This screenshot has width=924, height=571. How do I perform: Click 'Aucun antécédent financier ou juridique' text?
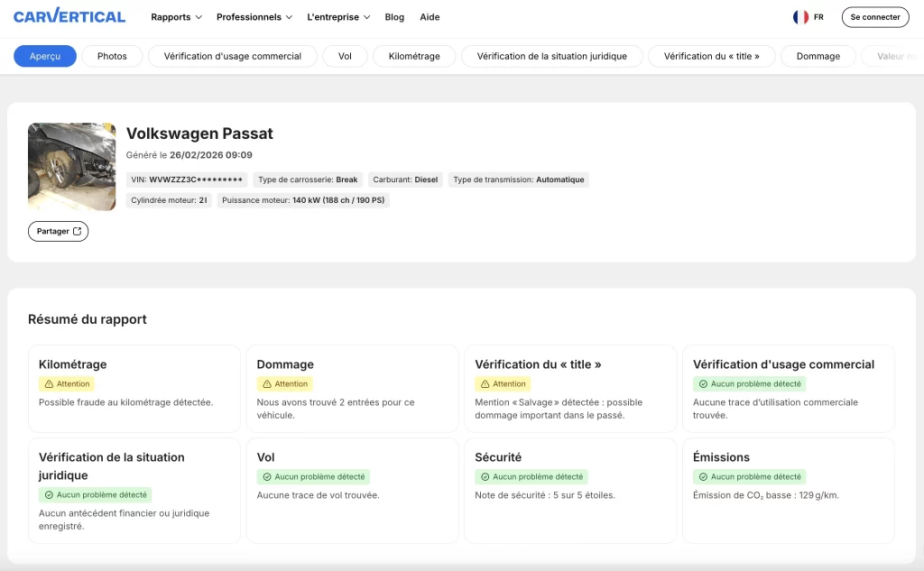pos(124,520)
